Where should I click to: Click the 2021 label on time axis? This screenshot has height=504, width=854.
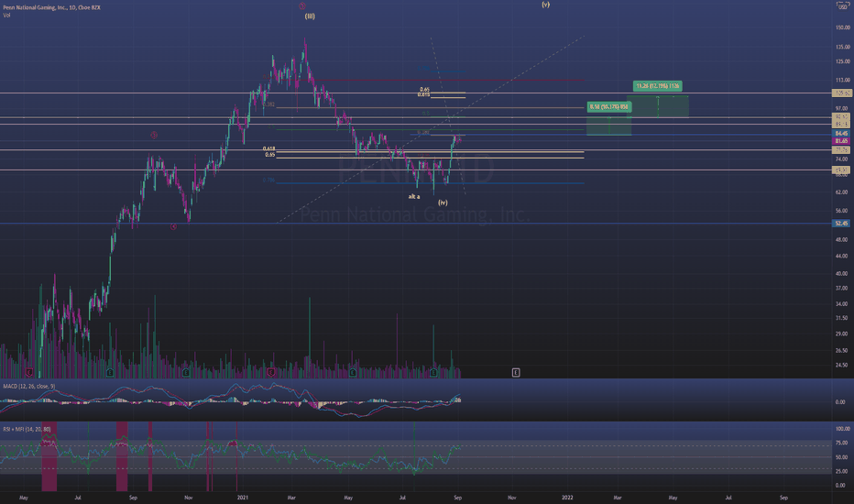(x=243, y=498)
